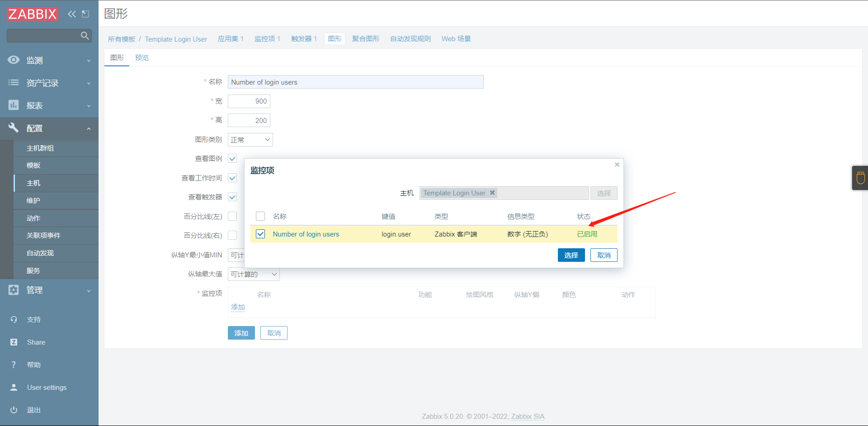868x426 pixels.
Task: Click the blue 选择 button in dialog
Action: pyautogui.click(x=571, y=255)
